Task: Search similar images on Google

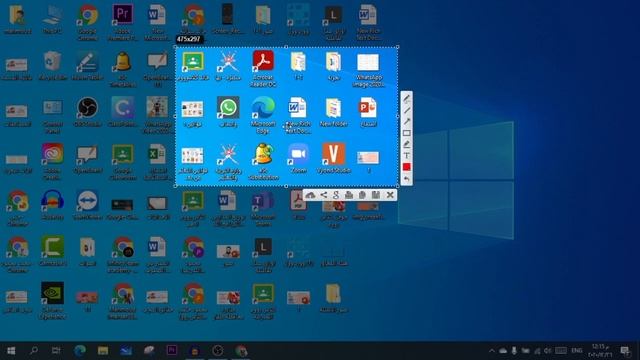Action: (x=336, y=195)
